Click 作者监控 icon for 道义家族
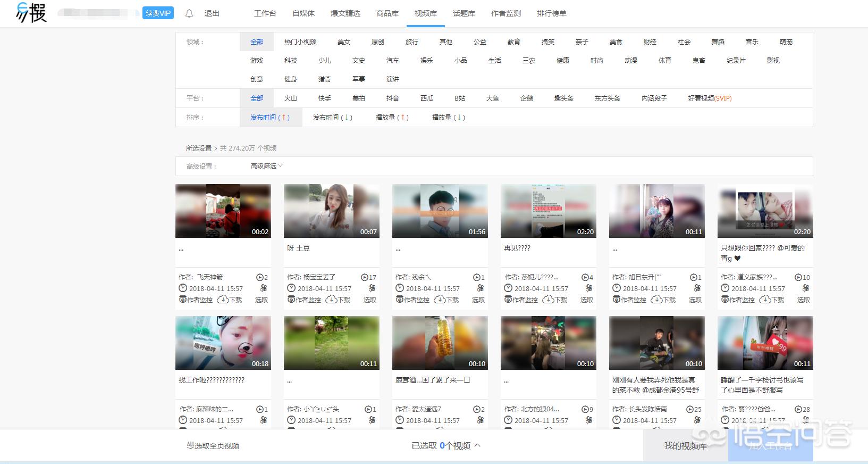 725,300
